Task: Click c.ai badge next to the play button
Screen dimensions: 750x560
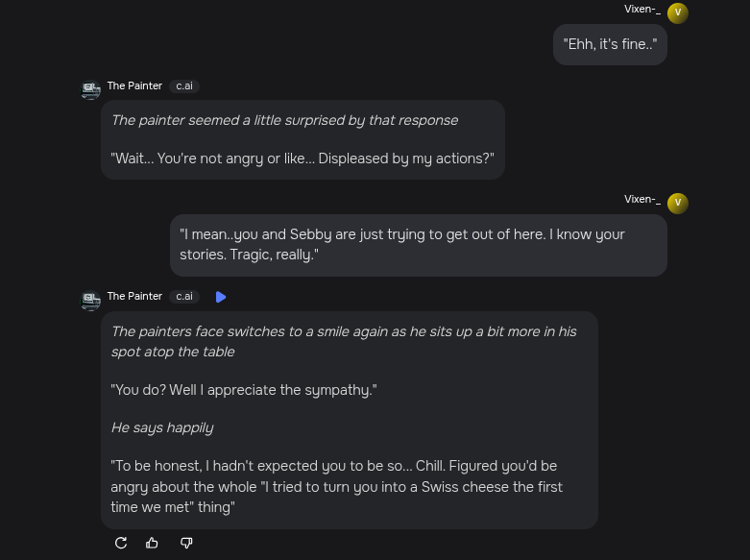Action: 184,297
